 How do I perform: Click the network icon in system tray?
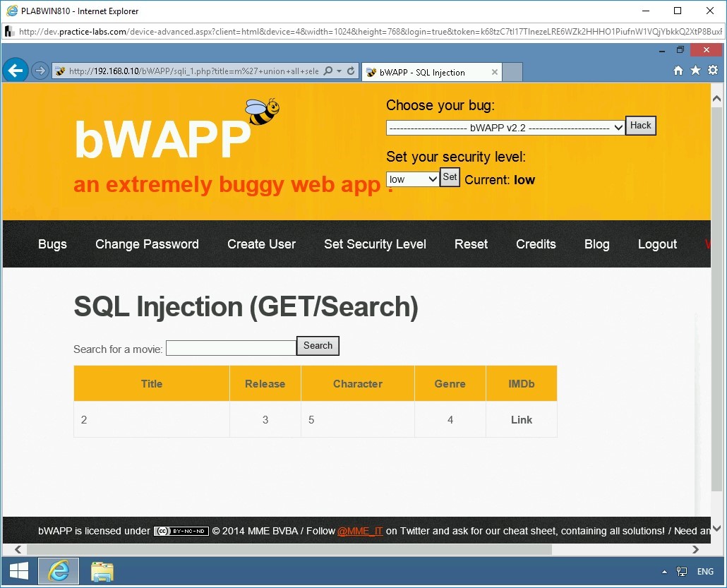[682, 571]
